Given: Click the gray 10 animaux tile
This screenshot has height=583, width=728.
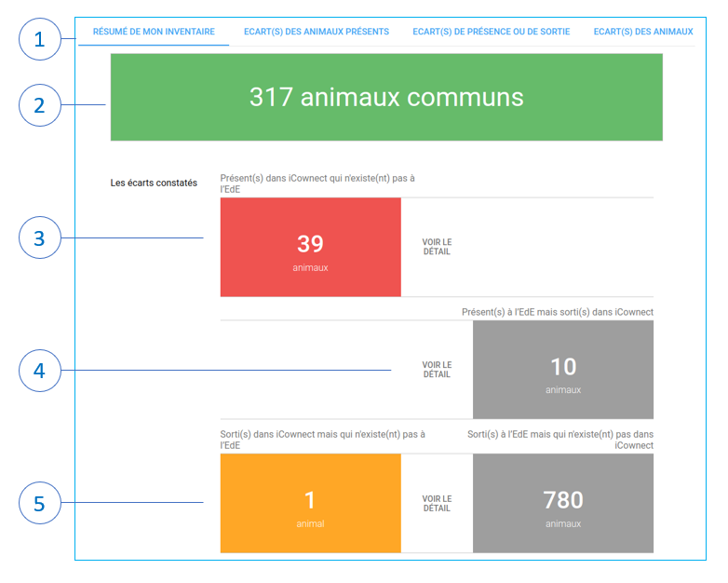Looking at the screenshot, I should [563, 370].
